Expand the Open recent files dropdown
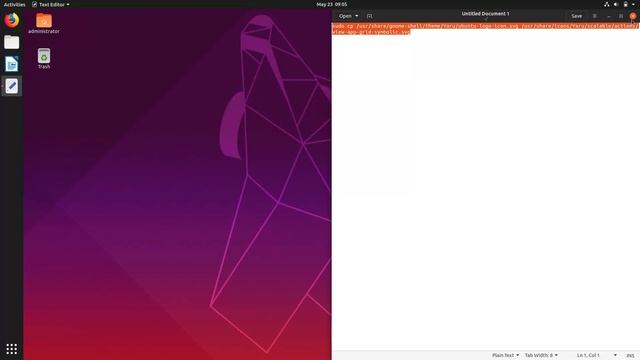Screen dimensions: 640x360 click(x=356, y=16)
